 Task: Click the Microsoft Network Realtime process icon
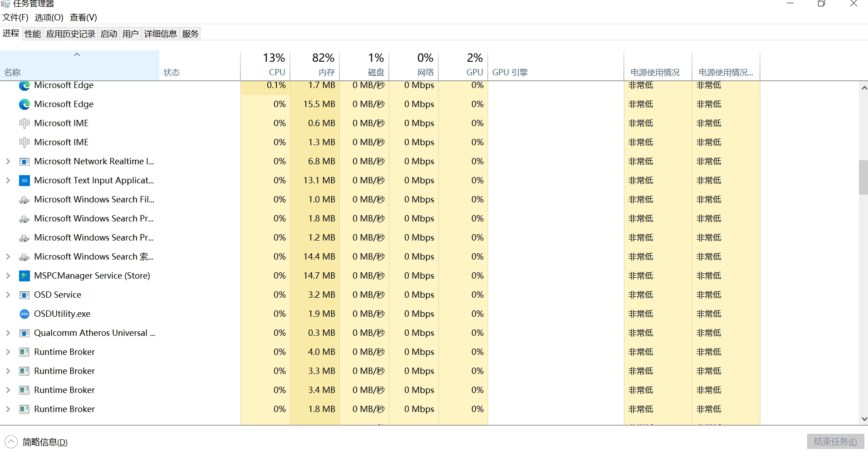coord(25,162)
